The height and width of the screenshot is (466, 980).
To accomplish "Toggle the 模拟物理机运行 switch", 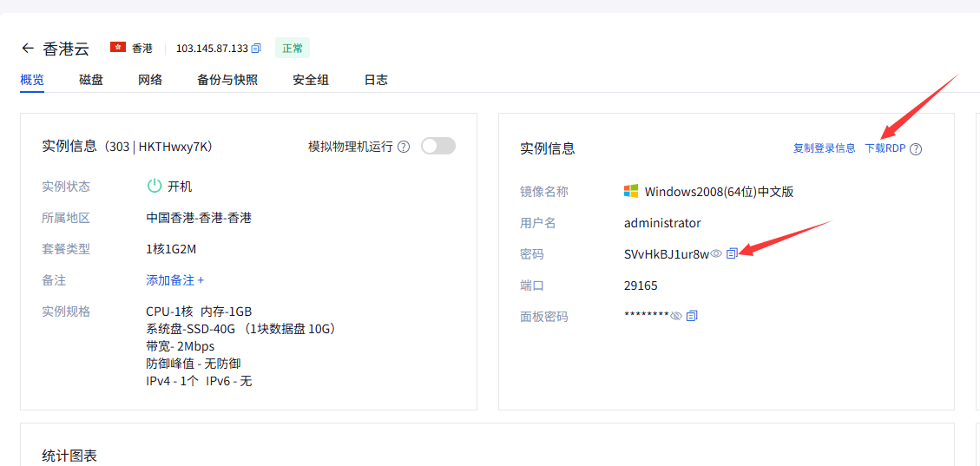I will tap(437, 146).
